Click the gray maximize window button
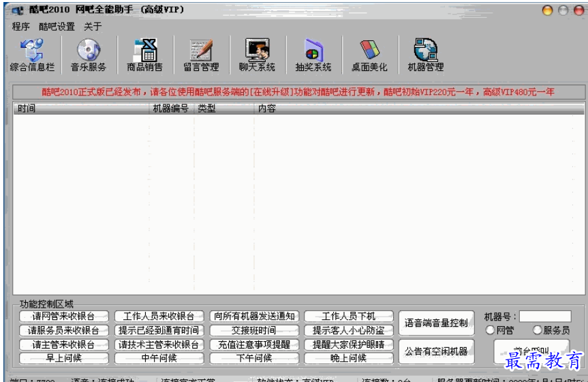 563,10
